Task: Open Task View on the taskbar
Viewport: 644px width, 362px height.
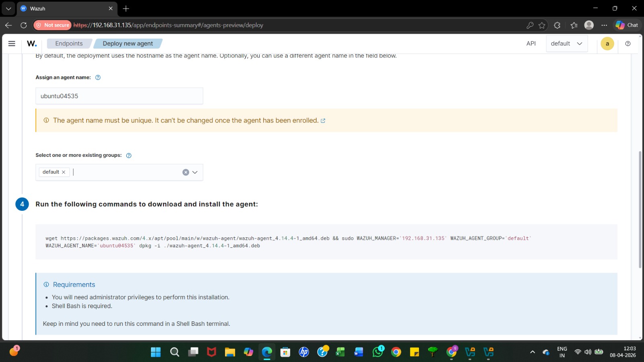Action: coord(193,352)
